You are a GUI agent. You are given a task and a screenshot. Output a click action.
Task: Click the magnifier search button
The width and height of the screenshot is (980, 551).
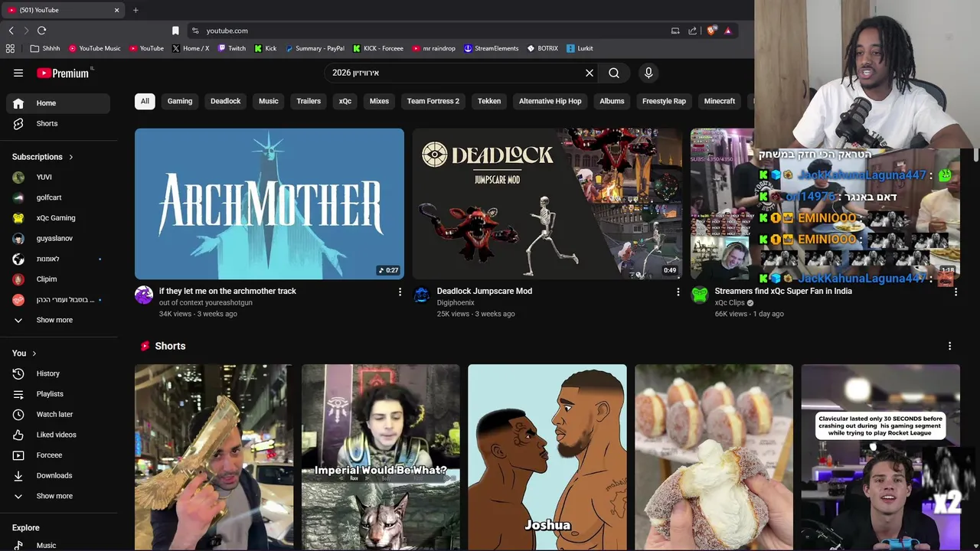coord(614,73)
